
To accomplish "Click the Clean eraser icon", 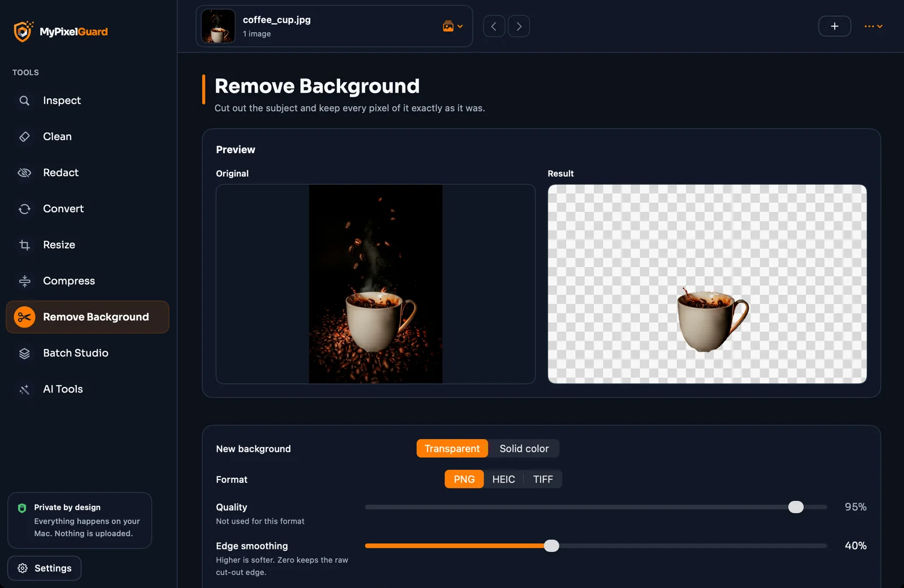I will coord(24,137).
